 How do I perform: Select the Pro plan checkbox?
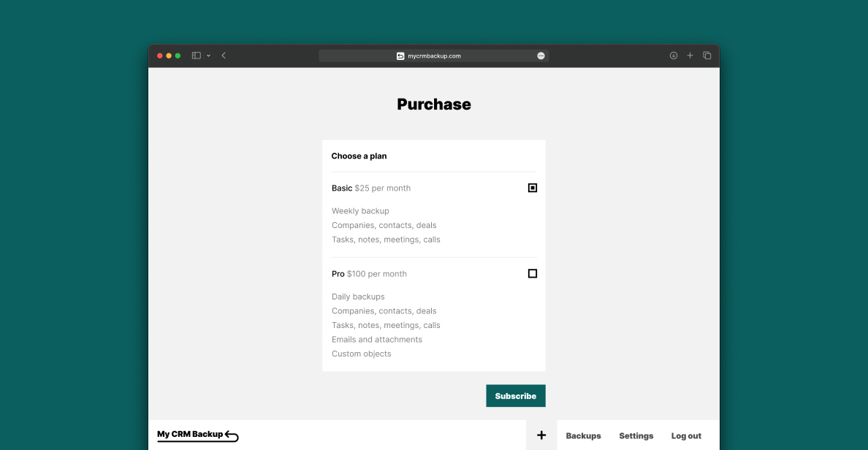pos(533,273)
